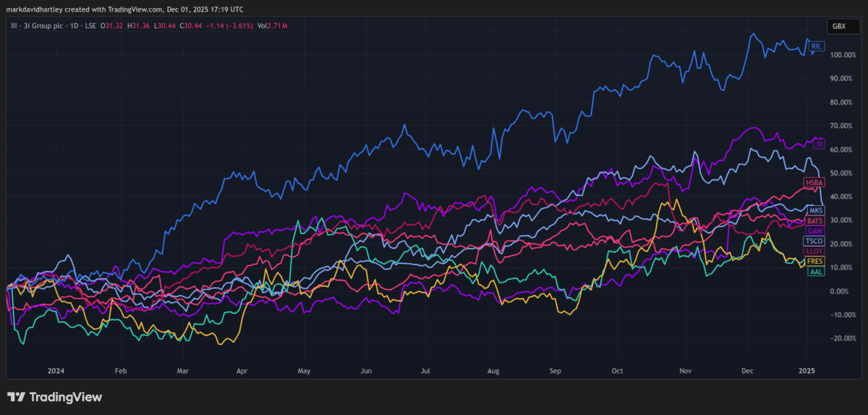Click the BATS series label

[815, 221]
